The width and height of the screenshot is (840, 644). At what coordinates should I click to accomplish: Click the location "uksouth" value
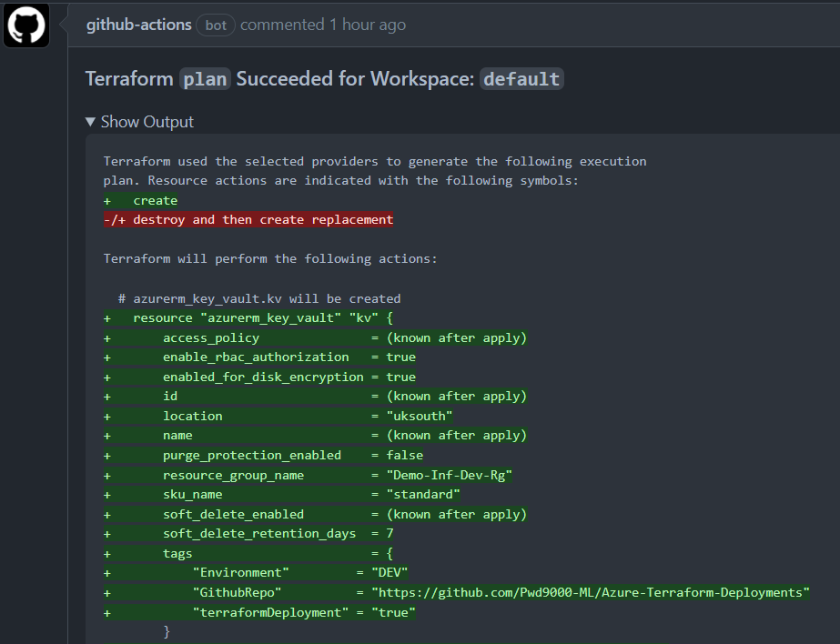coord(420,416)
